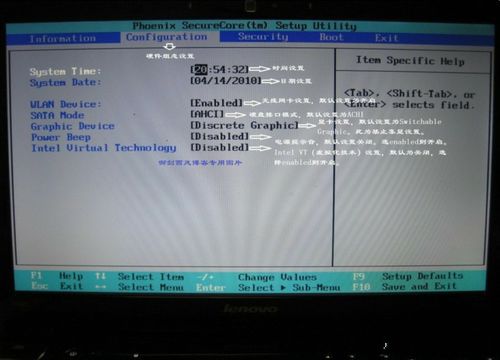
Task: Click the highlighted hours field in System Time
Action: (x=201, y=69)
